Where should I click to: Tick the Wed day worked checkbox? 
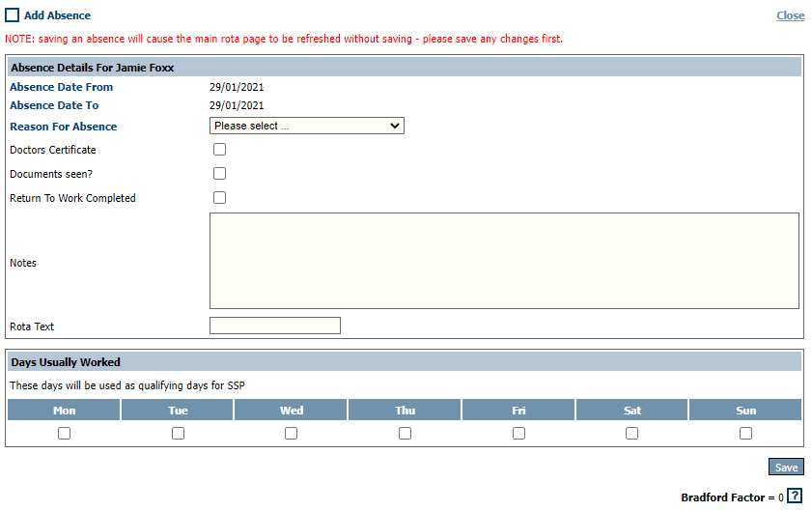click(x=291, y=433)
